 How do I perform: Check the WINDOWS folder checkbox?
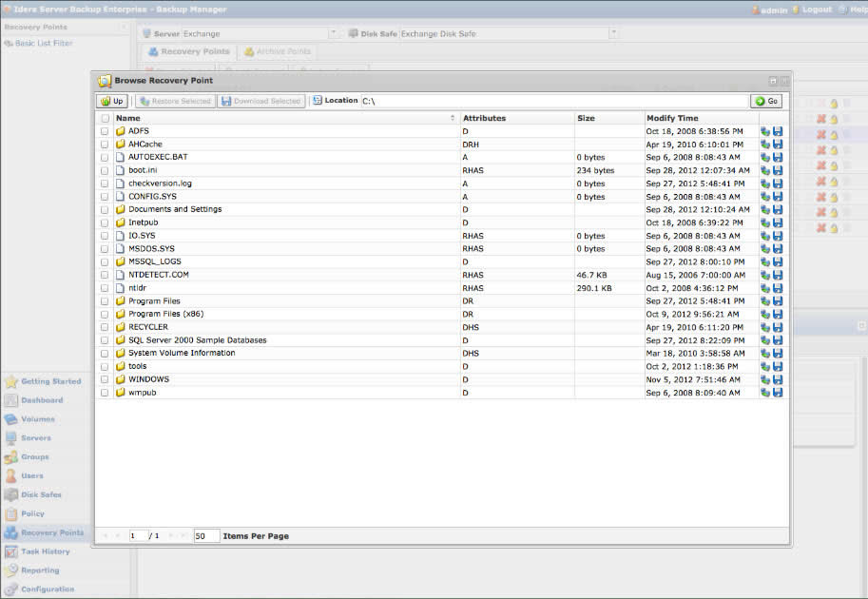pyautogui.click(x=105, y=379)
